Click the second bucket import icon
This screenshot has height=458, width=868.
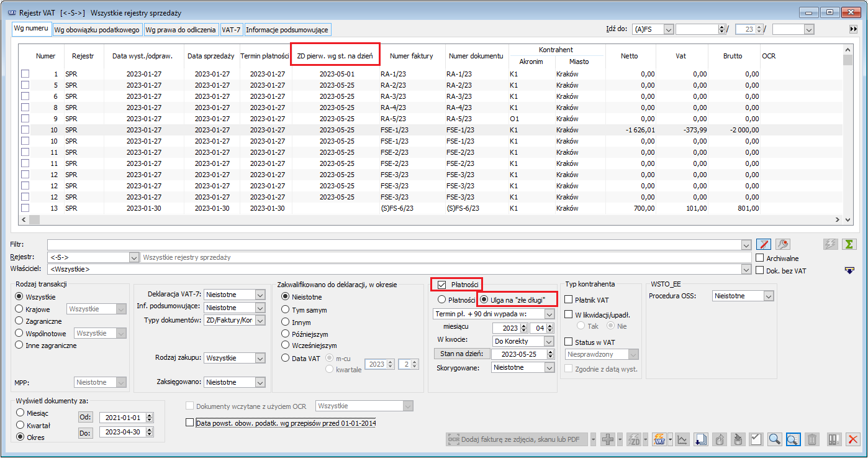tap(738, 439)
